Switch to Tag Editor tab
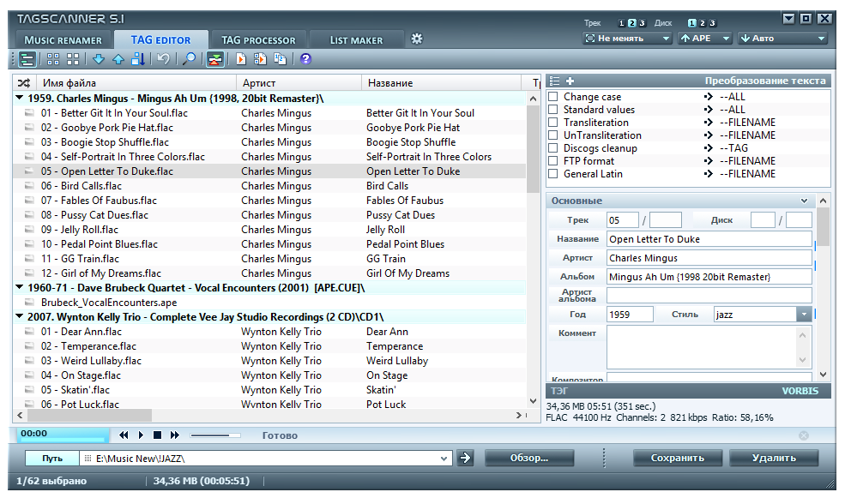This screenshot has width=845, height=504. [160, 39]
